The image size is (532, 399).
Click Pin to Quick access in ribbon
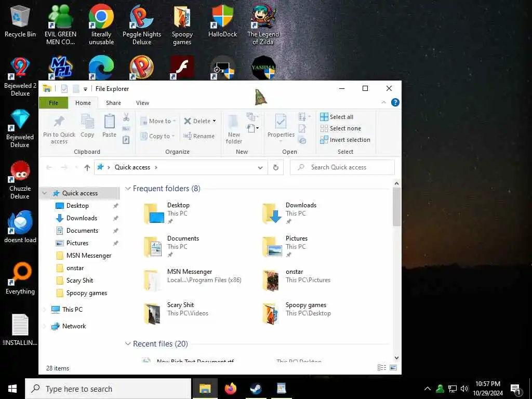point(59,130)
